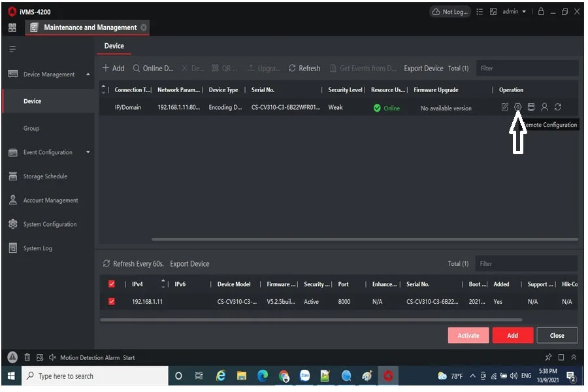
Task: Select the Maintenance and Management tab
Action: pos(87,27)
